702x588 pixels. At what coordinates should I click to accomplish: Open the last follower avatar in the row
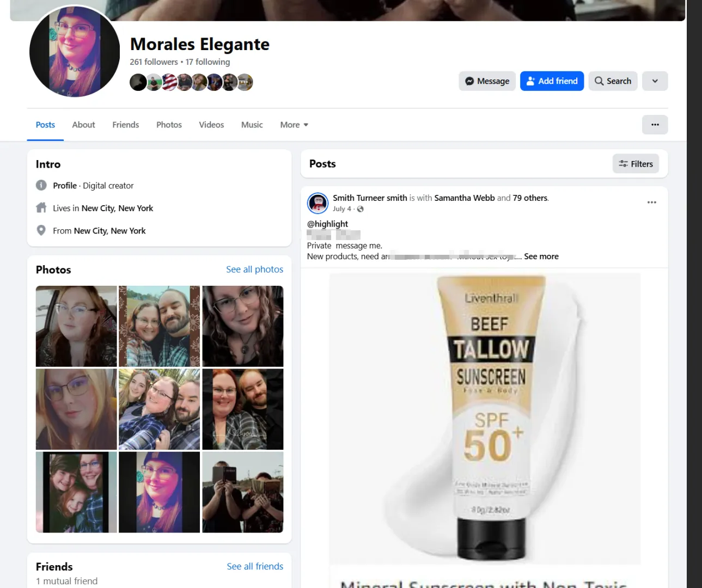pyautogui.click(x=245, y=82)
